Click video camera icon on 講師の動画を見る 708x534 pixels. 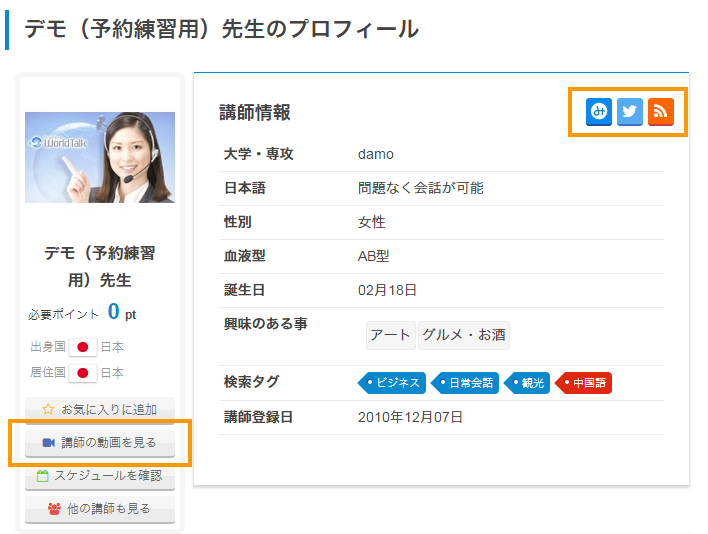click(49, 443)
